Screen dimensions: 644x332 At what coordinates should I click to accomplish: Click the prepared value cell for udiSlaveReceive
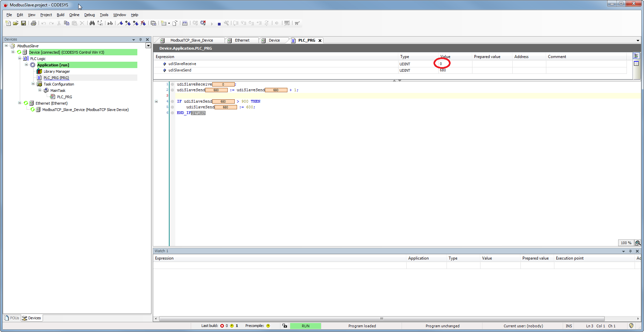point(492,64)
